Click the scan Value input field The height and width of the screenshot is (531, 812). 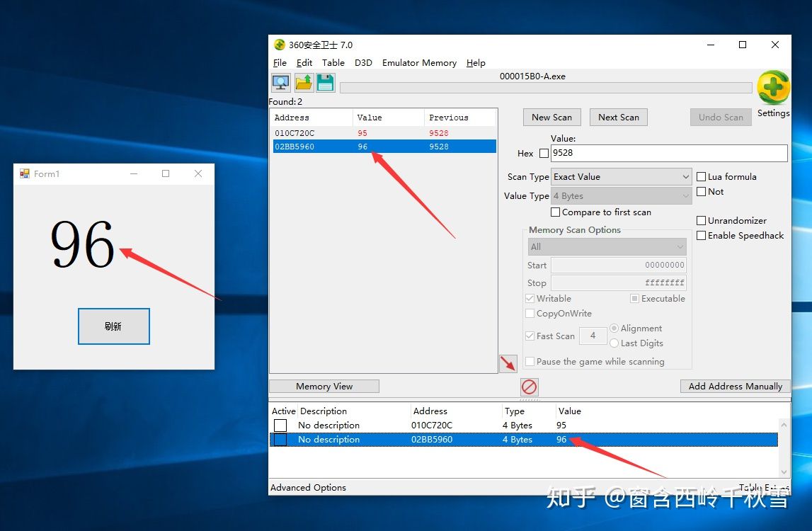click(x=669, y=154)
